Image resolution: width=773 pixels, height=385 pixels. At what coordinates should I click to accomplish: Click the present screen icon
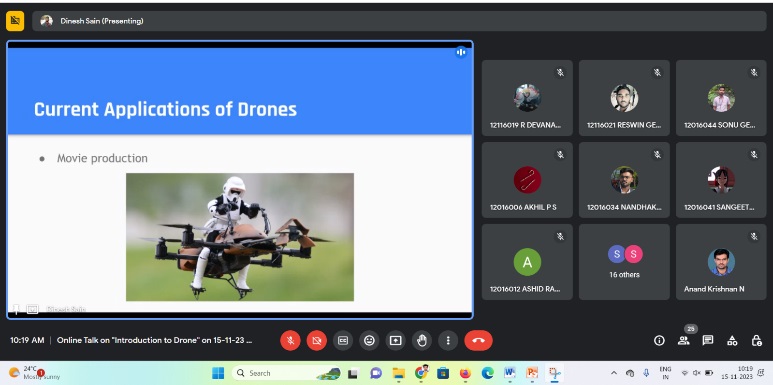[x=395, y=341]
